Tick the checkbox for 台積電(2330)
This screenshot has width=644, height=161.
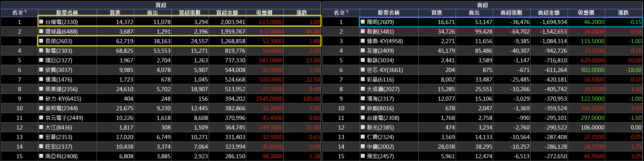(x=41, y=22)
